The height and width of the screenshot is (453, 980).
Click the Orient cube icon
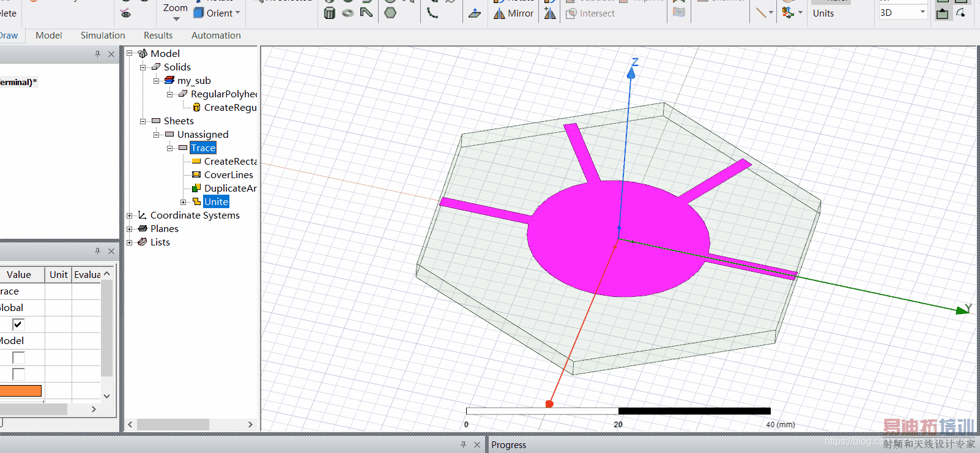pos(199,13)
